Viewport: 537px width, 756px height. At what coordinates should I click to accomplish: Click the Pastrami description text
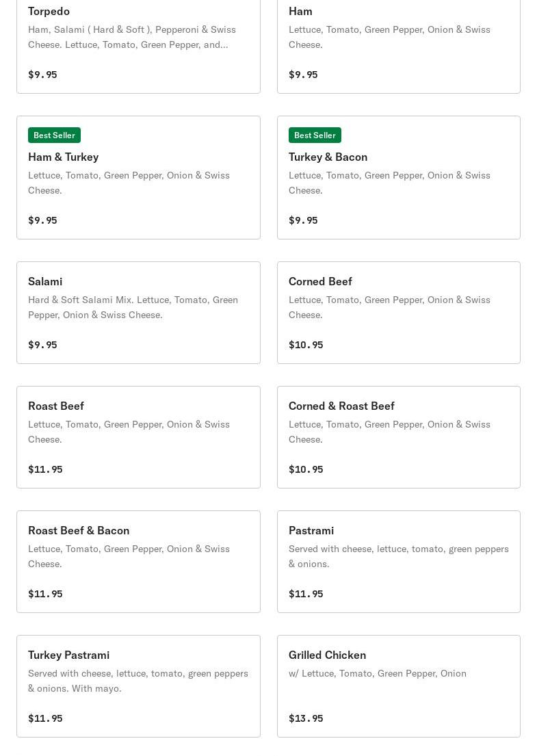[398, 556]
